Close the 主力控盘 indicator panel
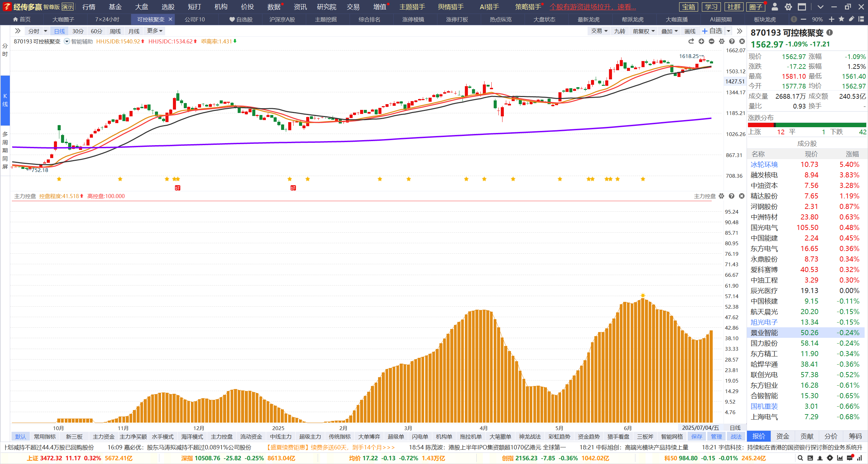This screenshot has height=464, width=868. pyautogui.click(x=742, y=196)
